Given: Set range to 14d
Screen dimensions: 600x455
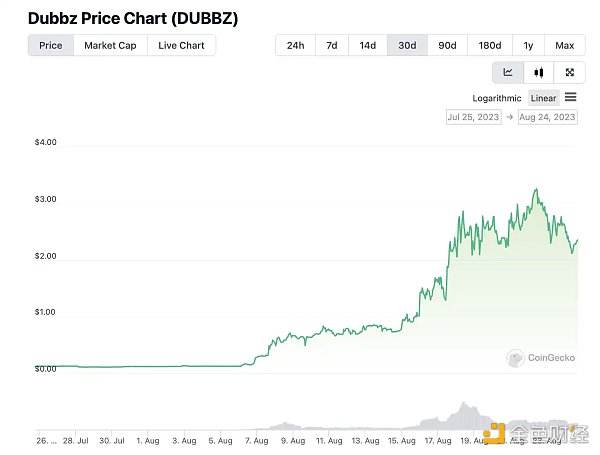Looking at the screenshot, I should click(x=368, y=45).
